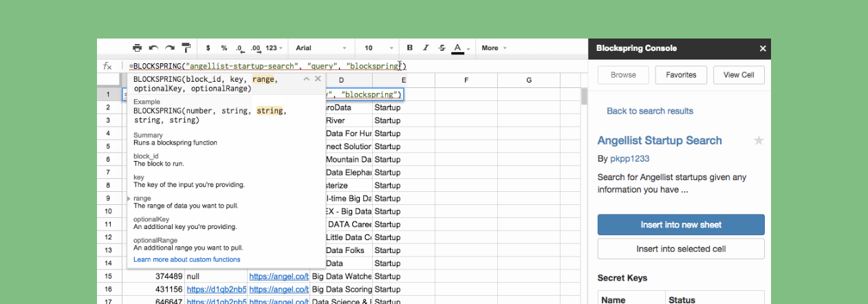Open Learn more about custom functions
The height and width of the screenshot is (304, 868).
point(187,259)
